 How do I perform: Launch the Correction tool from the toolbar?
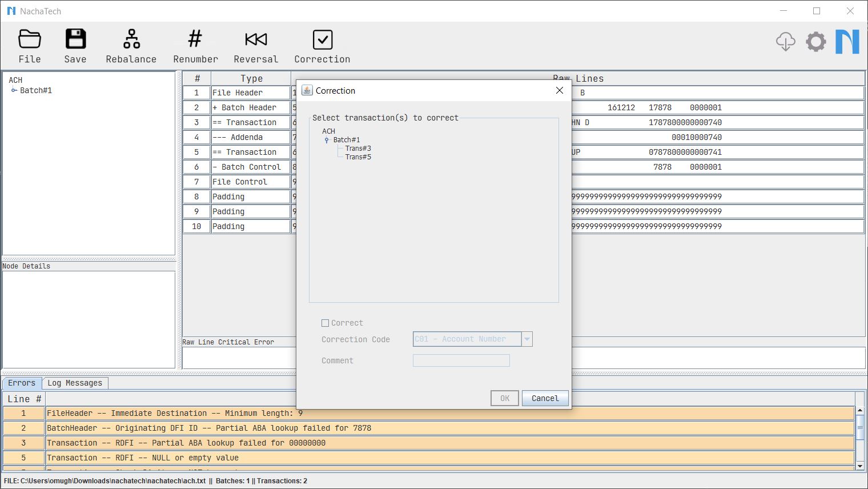pyautogui.click(x=322, y=40)
